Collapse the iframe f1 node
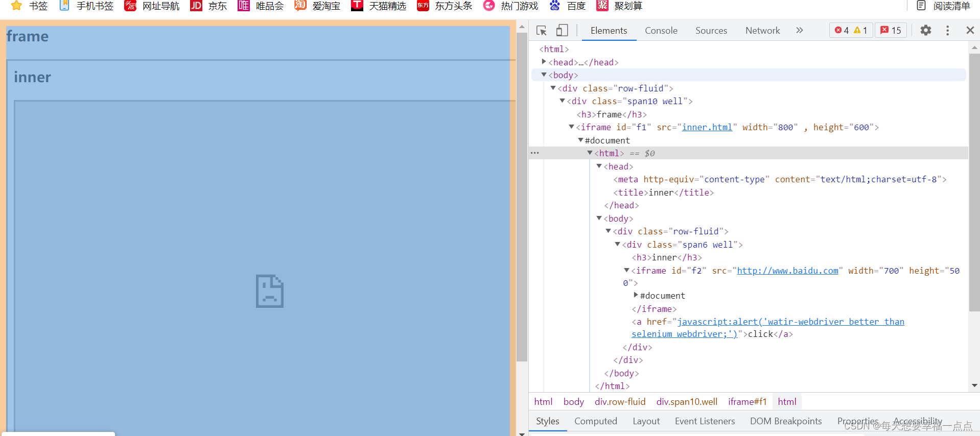The height and width of the screenshot is (436, 980). pos(572,127)
